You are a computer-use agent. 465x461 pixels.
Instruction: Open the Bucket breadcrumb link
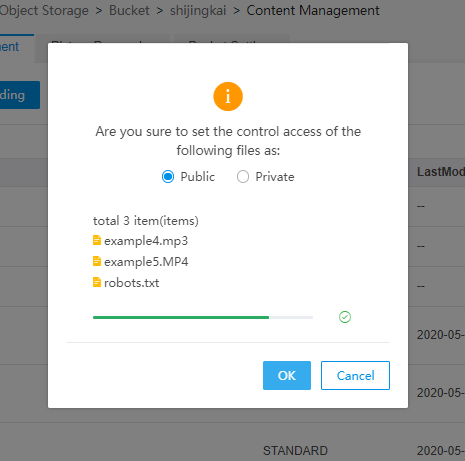click(x=129, y=11)
